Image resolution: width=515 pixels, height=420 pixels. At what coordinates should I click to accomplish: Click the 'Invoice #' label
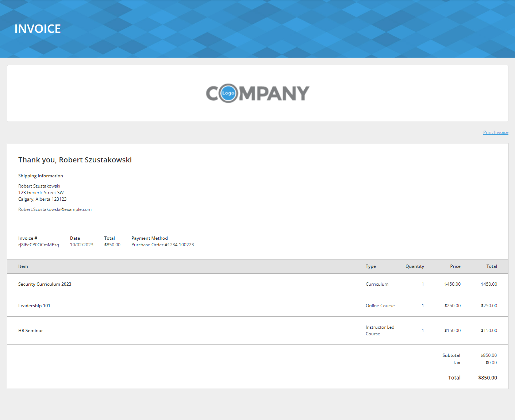pos(28,238)
